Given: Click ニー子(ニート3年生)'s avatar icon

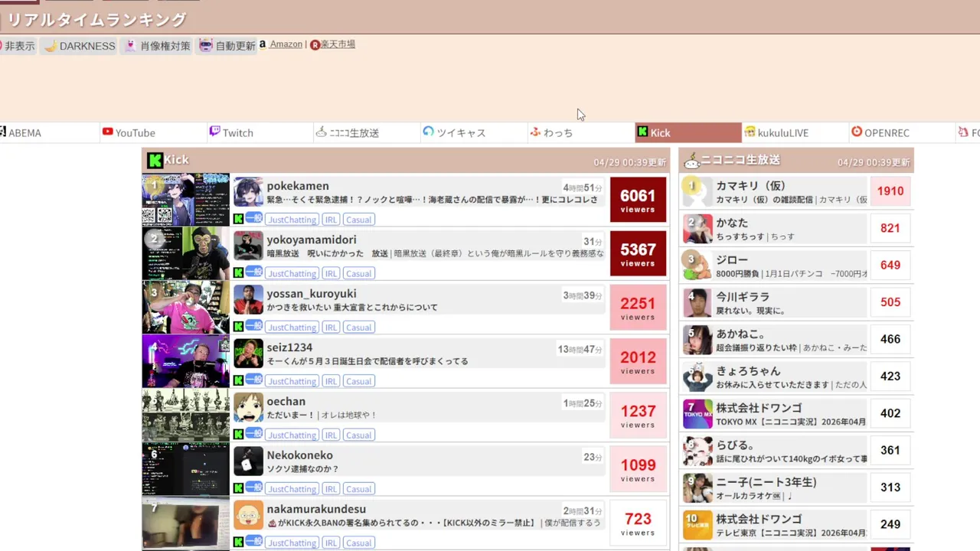Looking at the screenshot, I should (x=697, y=487).
